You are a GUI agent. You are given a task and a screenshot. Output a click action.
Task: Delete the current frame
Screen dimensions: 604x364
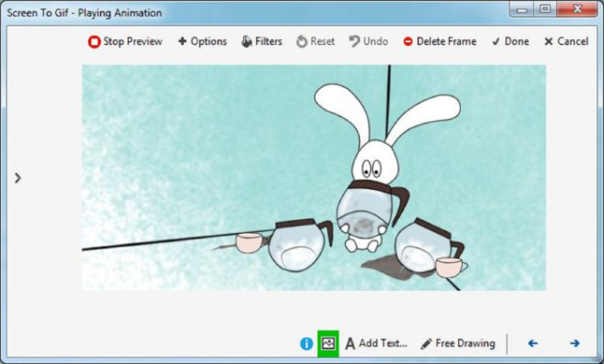tap(440, 41)
